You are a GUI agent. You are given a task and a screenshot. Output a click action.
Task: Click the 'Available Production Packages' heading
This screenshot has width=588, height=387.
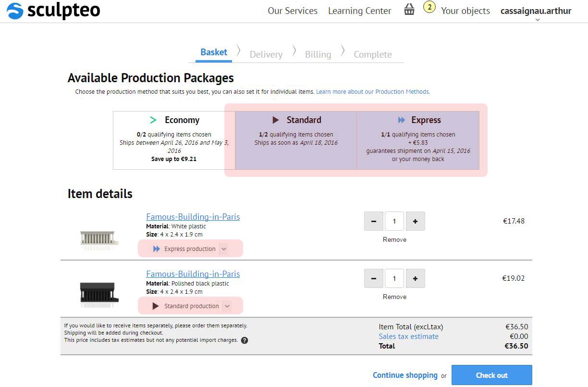tap(151, 78)
